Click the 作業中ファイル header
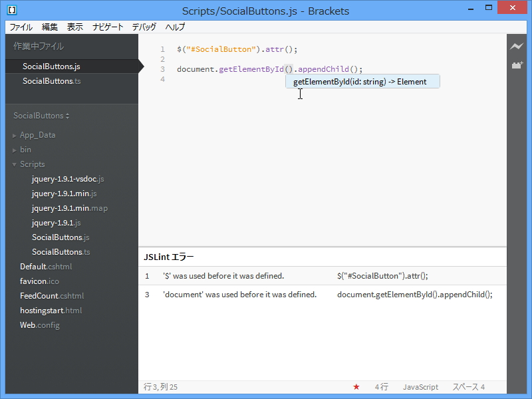Image resolution: width=532 pixels, height=399 pixels. [x=39, y=46]
